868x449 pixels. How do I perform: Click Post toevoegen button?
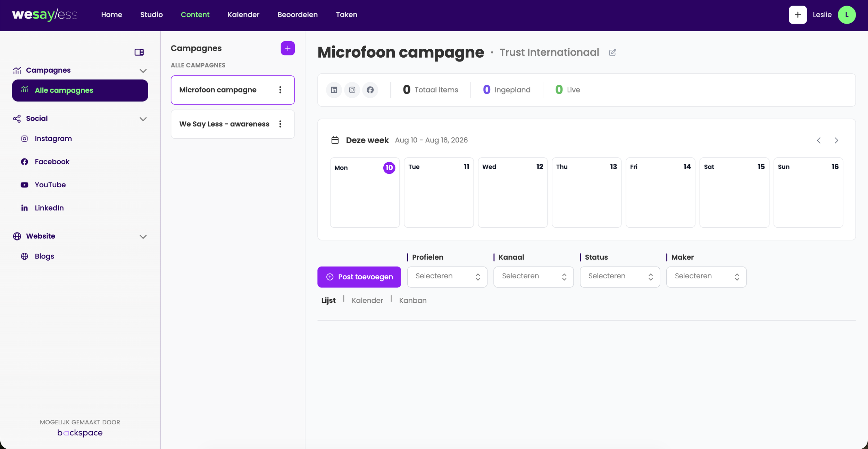359,277
